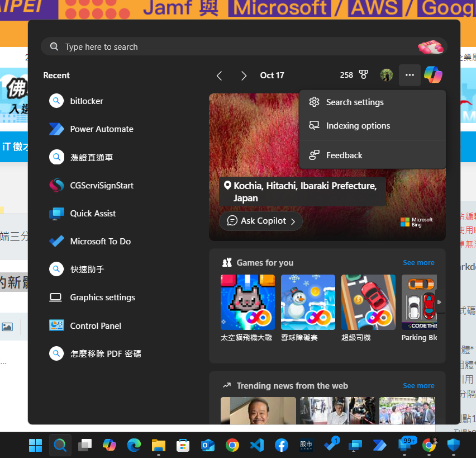The height and width of the screenshot is (458, 476).
Task: Open Control Panel from Recent
Action: tap(85, 325)
